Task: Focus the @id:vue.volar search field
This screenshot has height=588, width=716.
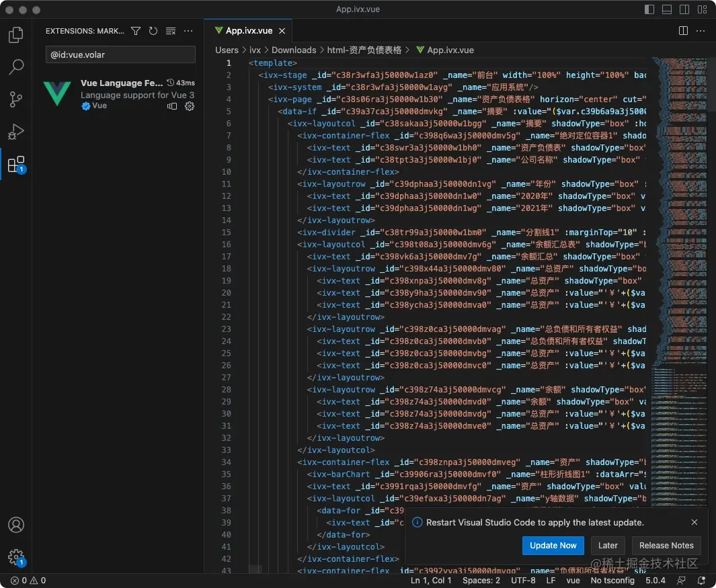Action: tap(120, 55)
